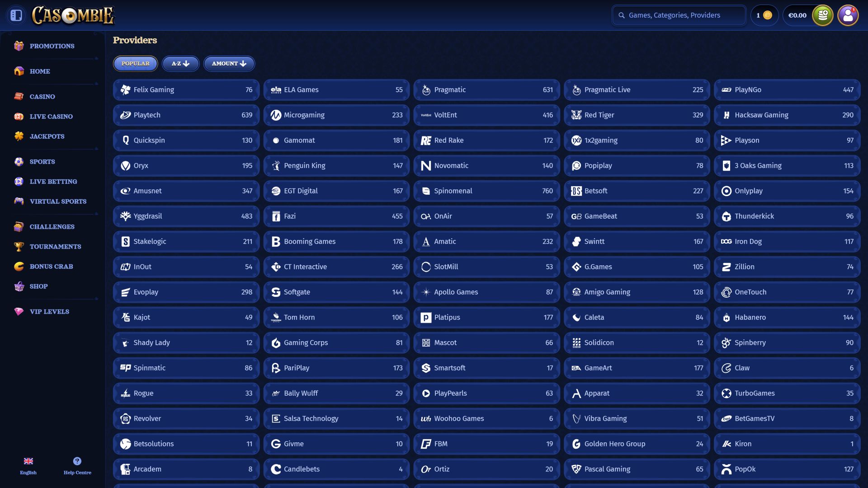Click the Promotions gift icon
This screenshot has height=488, width=868.
tap(19, 46)
